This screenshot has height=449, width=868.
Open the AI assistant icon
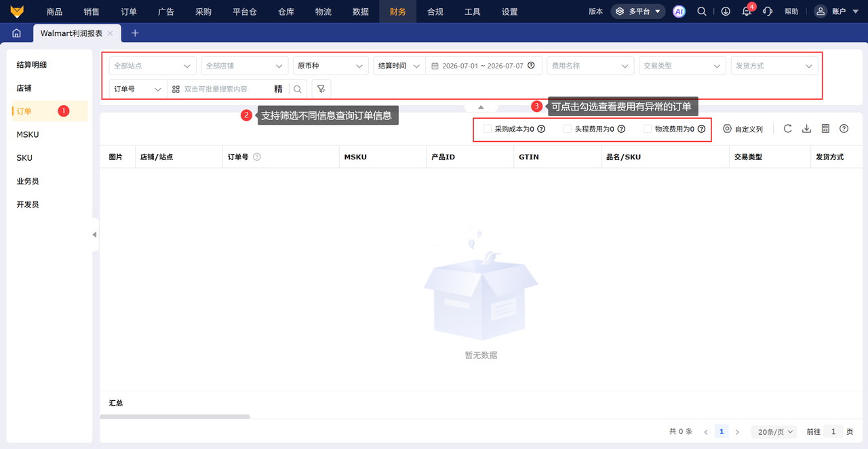679,12
